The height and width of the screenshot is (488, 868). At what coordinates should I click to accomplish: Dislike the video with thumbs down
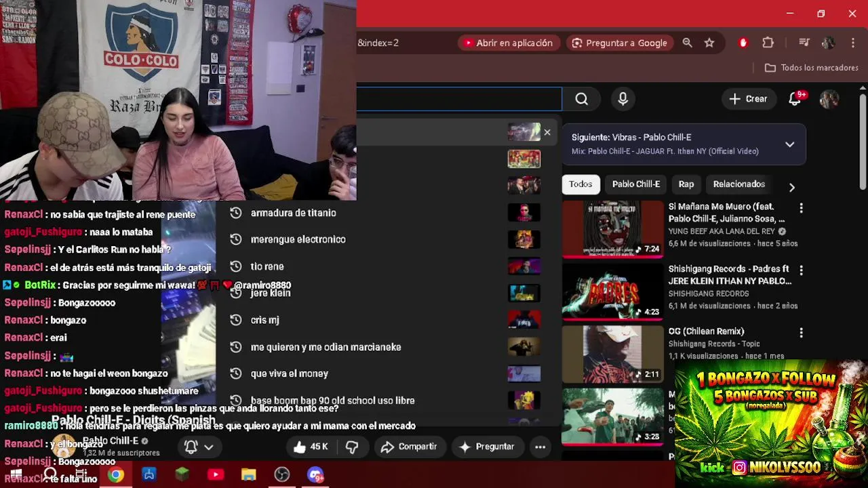[x=352, y=447]
